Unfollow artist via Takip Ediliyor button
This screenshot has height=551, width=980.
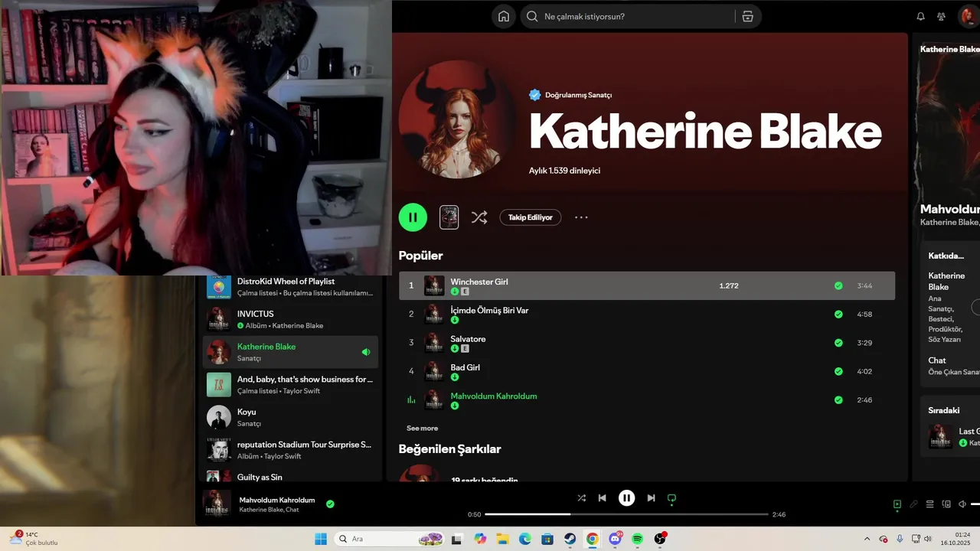531,217
